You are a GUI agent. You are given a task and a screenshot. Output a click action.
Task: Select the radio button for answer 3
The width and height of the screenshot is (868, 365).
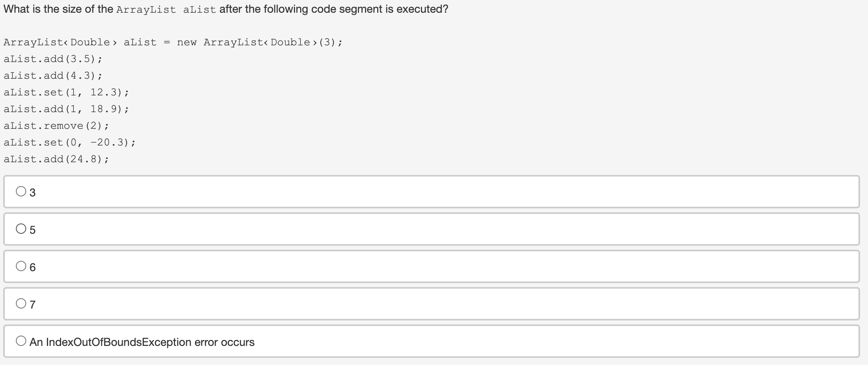(20, 192)
